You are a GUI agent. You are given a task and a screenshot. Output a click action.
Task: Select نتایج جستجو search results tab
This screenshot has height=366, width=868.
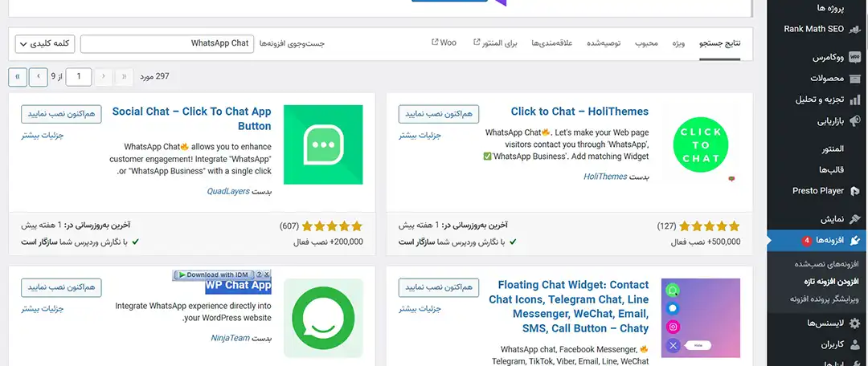[719, 43]
